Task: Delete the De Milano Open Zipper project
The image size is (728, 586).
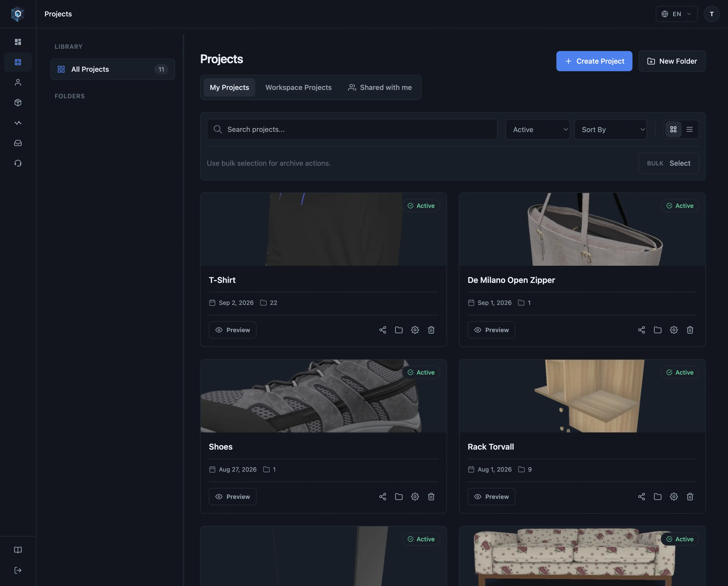Action: 690,330
